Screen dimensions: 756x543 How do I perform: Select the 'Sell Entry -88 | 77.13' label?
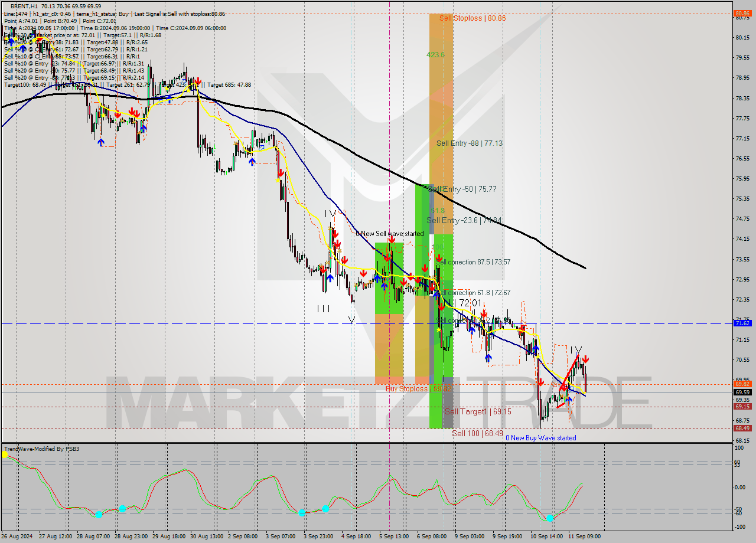point(470,143)
